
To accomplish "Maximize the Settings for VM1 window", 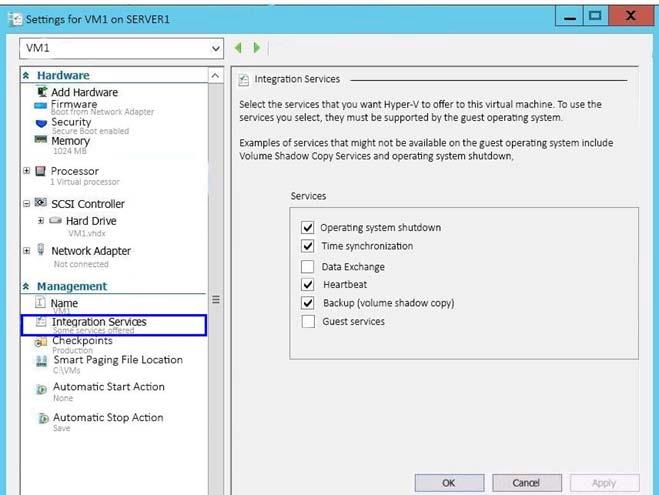I will point(595,17).
